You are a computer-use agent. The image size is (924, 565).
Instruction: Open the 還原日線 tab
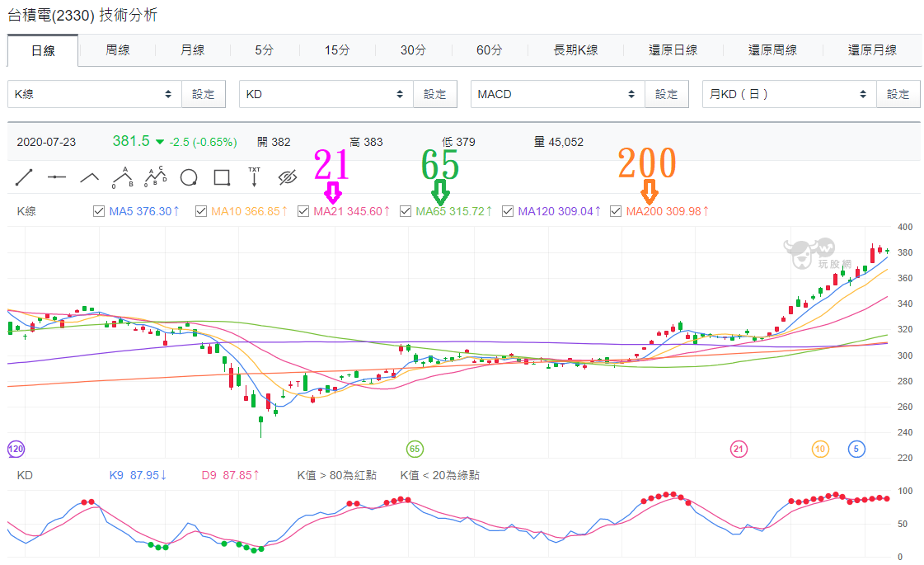tap(673, 50)
